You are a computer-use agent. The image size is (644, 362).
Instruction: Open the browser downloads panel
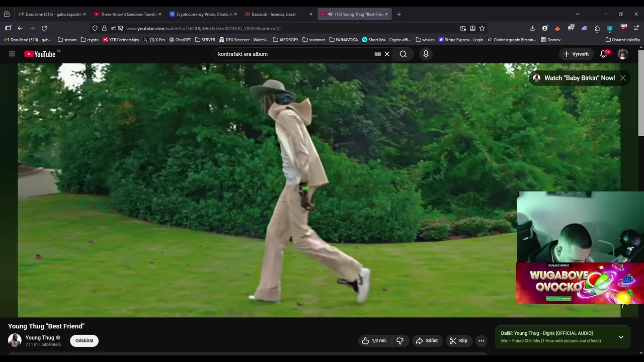[532, 28]
